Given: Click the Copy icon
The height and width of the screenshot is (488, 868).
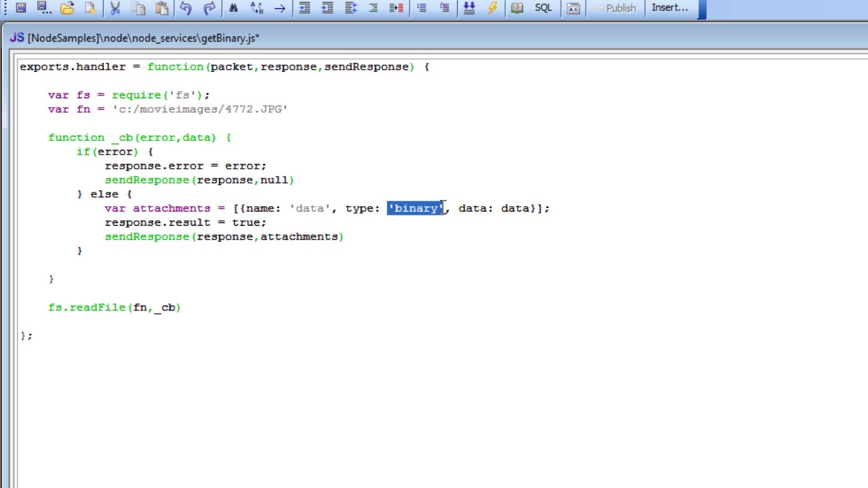Looking at the screenshot, I should click(x=138, y=8).
